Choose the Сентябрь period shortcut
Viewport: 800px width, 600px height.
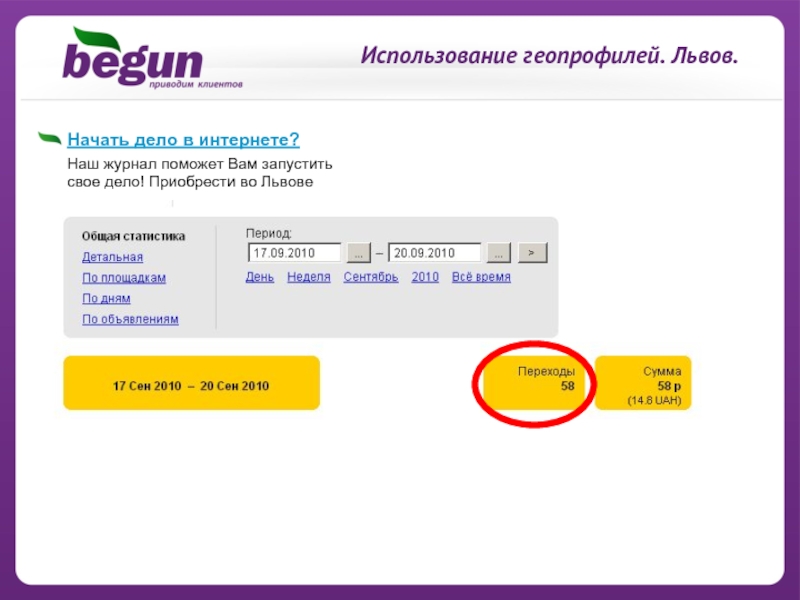[371, 277]
